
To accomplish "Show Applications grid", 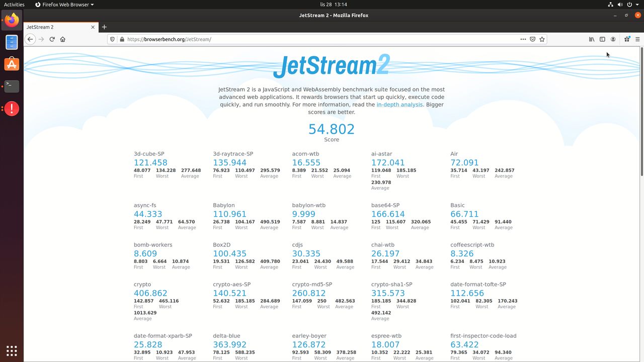I will 12,350.
